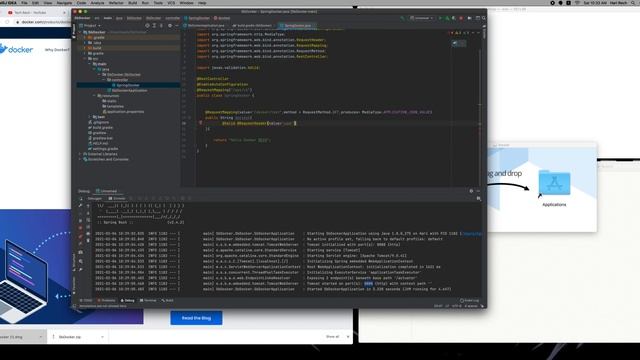Click View Breakpoints icon in Debug sidebar
The height and width of the screenshot is (360, 640).
[81, 236]
